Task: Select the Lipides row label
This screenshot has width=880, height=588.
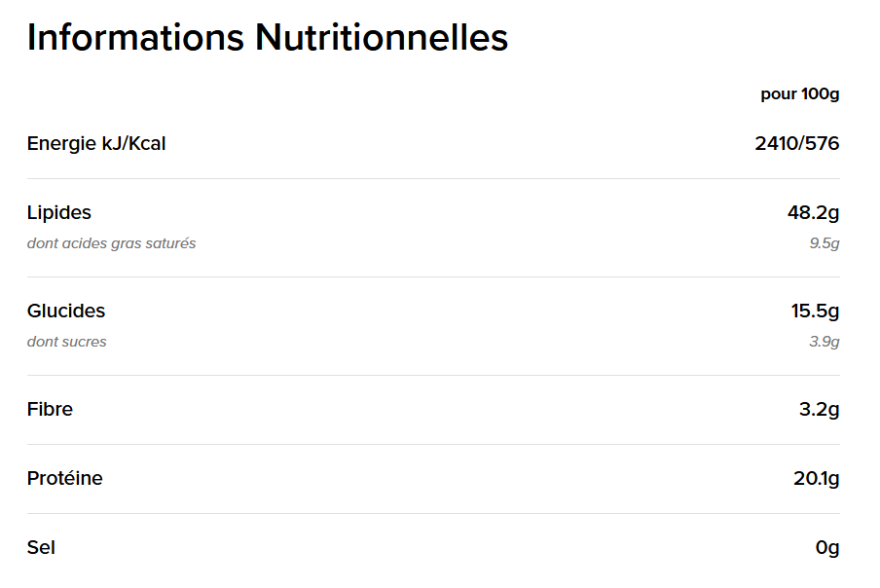Action: [59, 212]
